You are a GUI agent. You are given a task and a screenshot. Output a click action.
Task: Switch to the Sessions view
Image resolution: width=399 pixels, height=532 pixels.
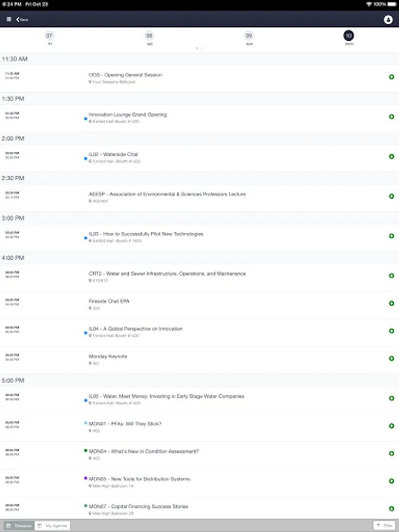(x=19, y=525)
